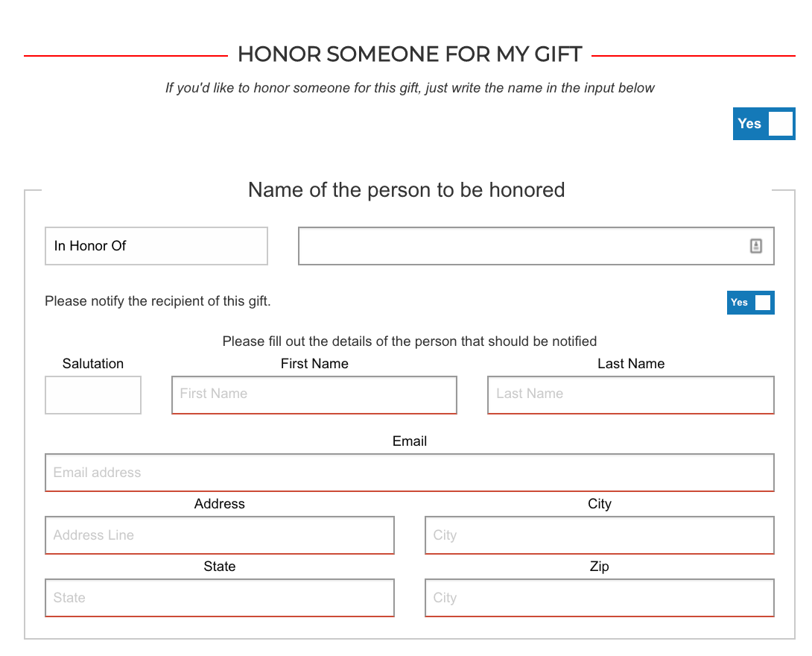
Task: Open the Salutation dropdown box
Action: 93,395
